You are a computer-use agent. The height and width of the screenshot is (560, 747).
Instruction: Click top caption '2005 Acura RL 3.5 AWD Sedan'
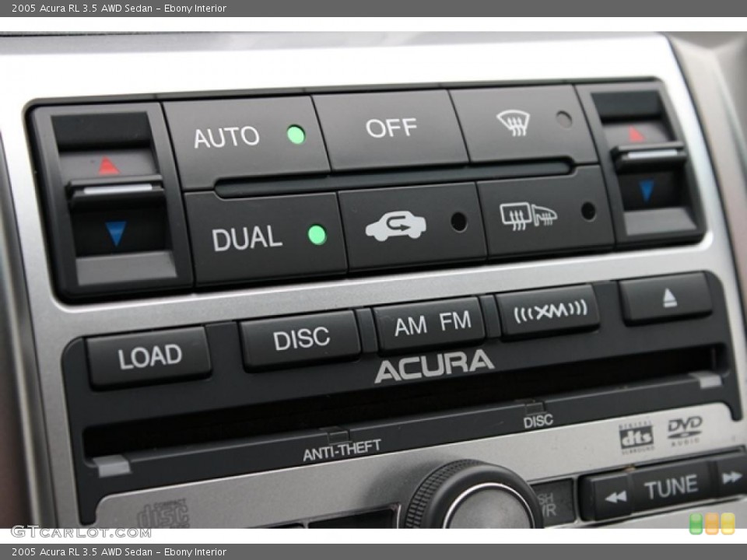pyautogui.click(x=82, y=8)
